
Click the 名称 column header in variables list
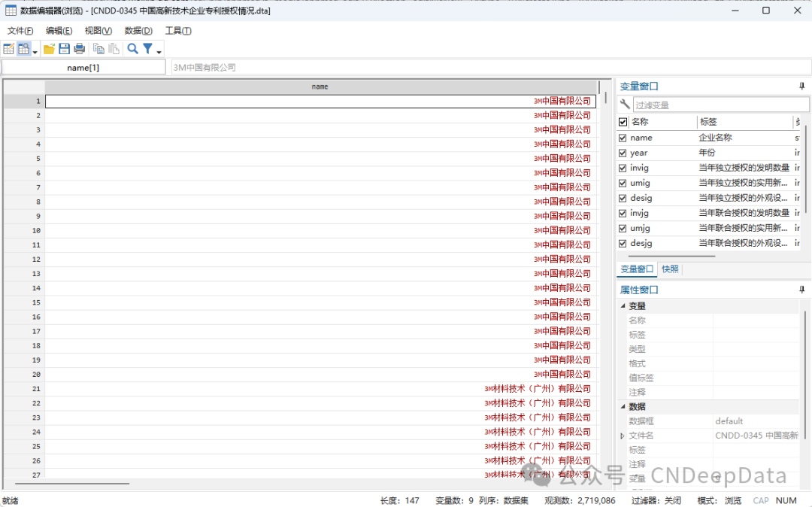coord(662,122)
